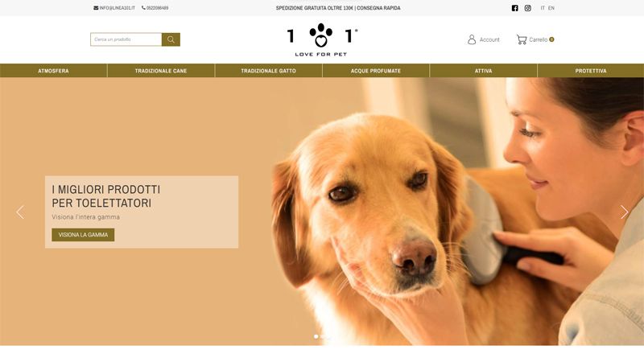Advance to next slide arrow
Screen dimensions: 644x362
coord(625,212)
